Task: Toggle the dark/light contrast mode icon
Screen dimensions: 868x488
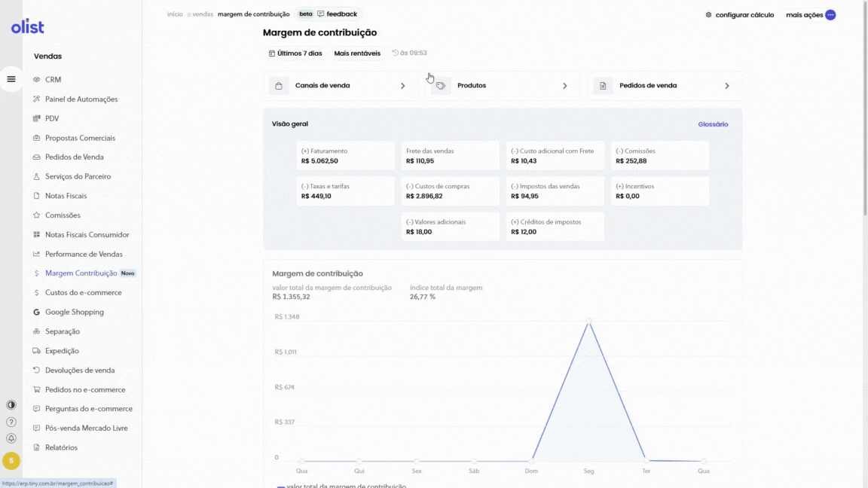Action: (x=11, y=405)
